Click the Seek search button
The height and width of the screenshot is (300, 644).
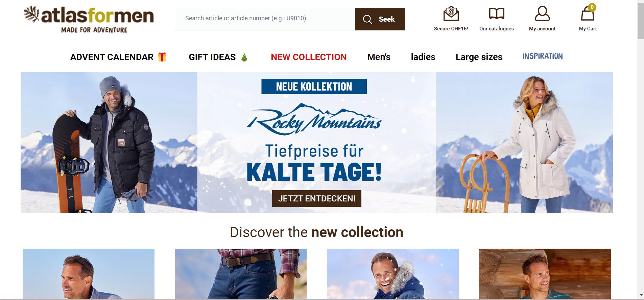pos(380,19)
